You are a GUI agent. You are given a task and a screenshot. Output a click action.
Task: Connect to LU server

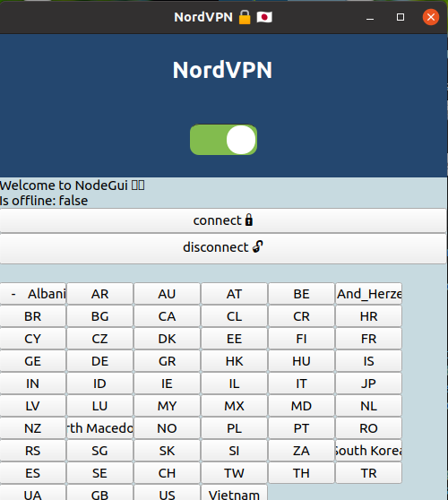pyautogui.click(x=99, y=406)
